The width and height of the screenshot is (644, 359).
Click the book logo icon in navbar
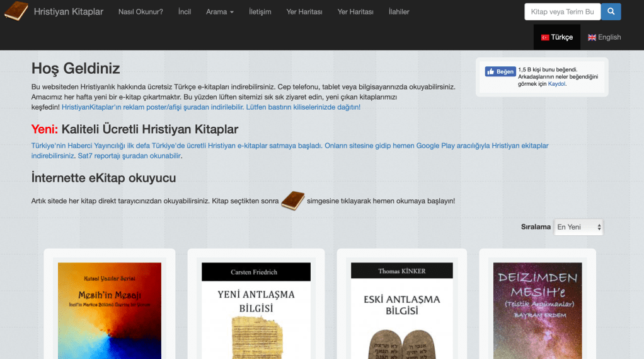click(16, 11)
